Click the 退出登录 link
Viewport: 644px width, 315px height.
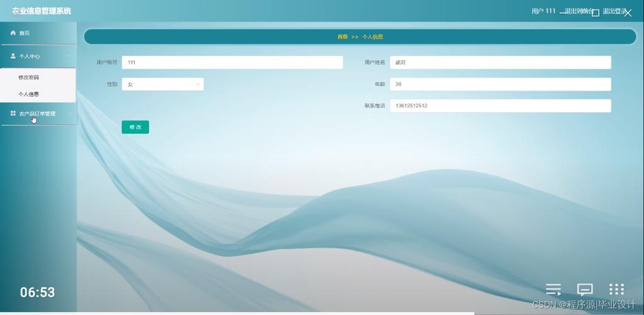(614, 11)
